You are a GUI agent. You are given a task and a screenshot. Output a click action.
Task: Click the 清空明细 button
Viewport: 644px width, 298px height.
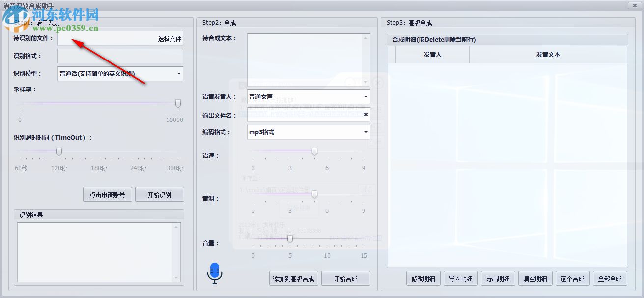pos(535,278)
